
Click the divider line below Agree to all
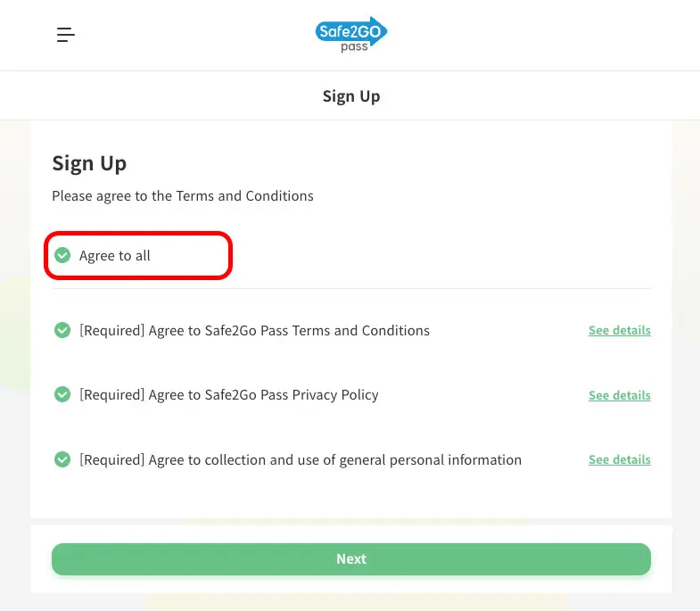click(x=351, y=288)
